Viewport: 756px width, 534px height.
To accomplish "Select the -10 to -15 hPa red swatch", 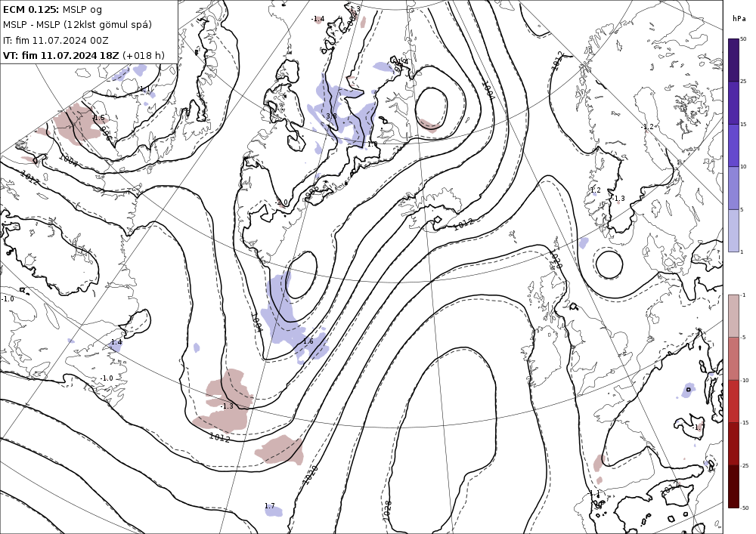I will pos(733,401).
